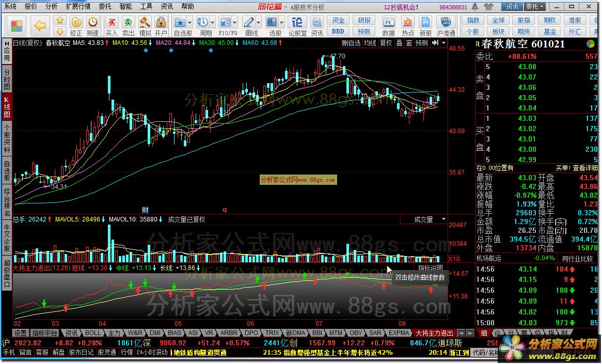Open the 模拟 simulation gavel icon
This screenshot has height=364, width=602.
point(145,26)
